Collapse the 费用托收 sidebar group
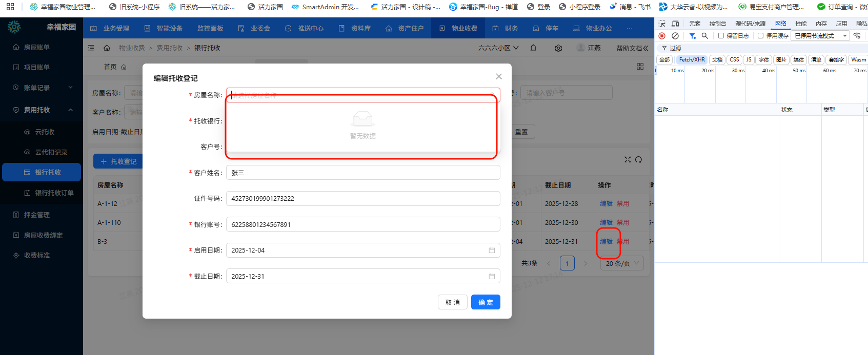This screenshot has height=355, width=868. (x=42, y=110)
